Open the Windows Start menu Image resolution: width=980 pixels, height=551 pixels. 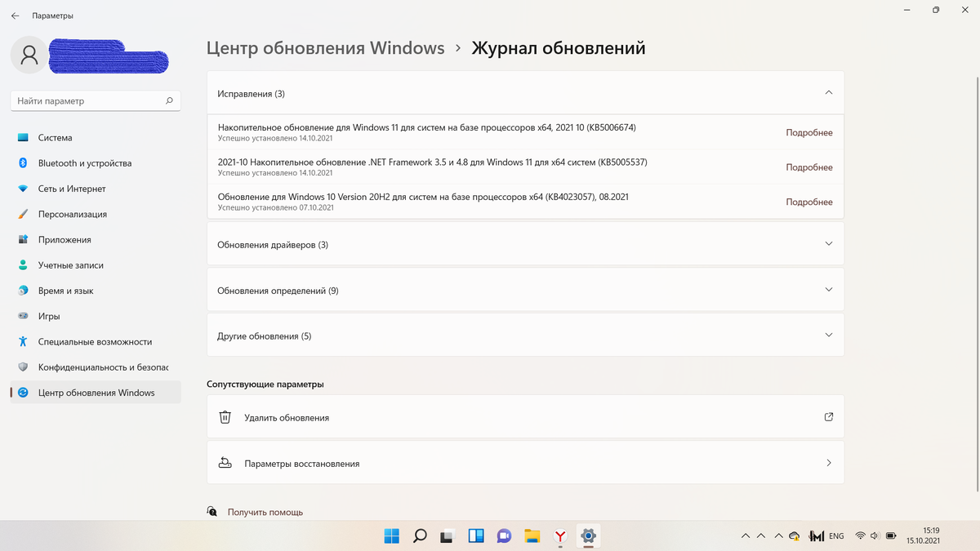pos(392,536)
